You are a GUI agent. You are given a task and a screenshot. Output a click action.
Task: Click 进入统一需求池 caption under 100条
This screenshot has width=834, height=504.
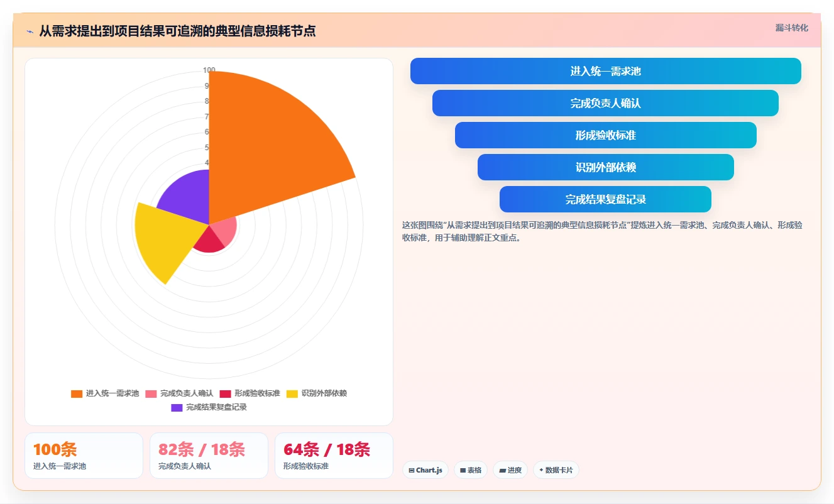60,466
